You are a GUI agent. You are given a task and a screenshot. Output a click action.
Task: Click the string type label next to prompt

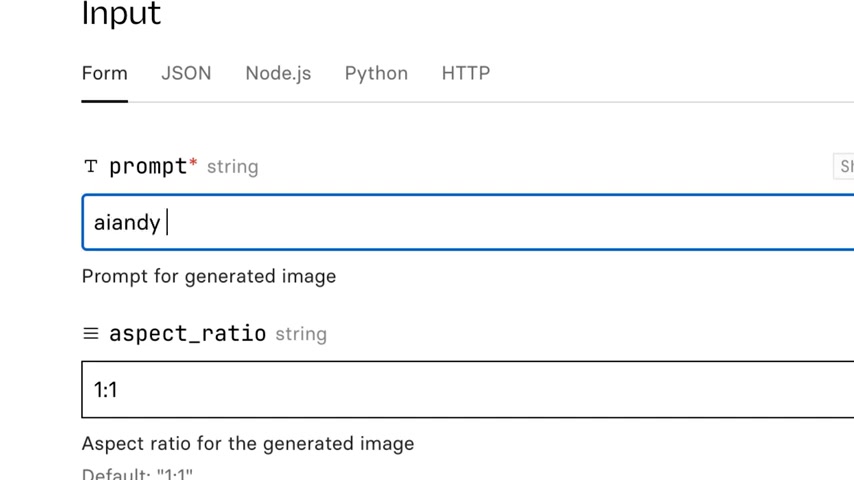coord(233,167)
